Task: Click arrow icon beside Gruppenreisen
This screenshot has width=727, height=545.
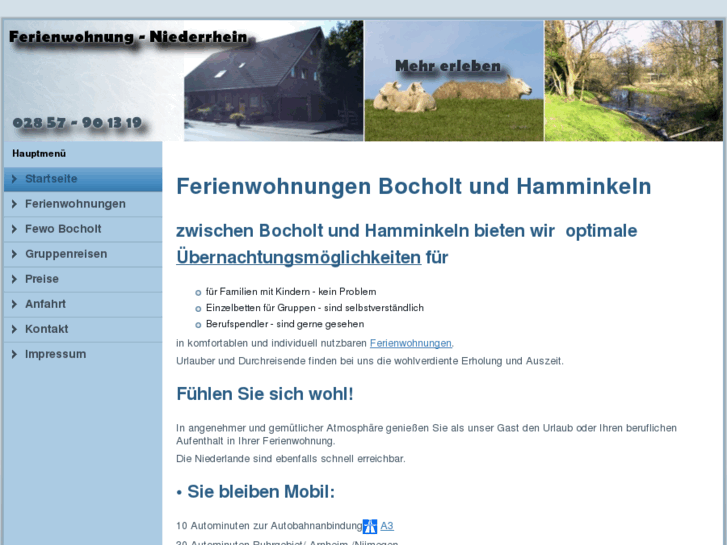Action: (14, 254)
